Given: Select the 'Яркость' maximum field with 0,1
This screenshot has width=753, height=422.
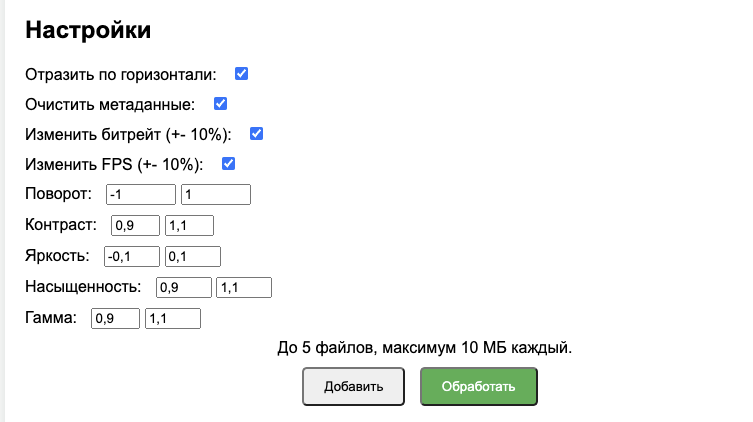Looking at the screenshot, I should click(193, 257).
